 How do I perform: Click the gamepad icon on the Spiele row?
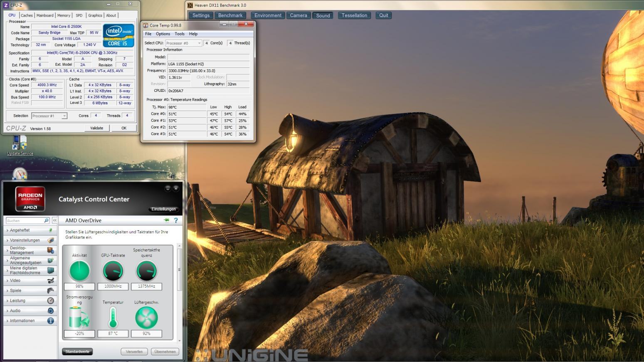(51, 291)
